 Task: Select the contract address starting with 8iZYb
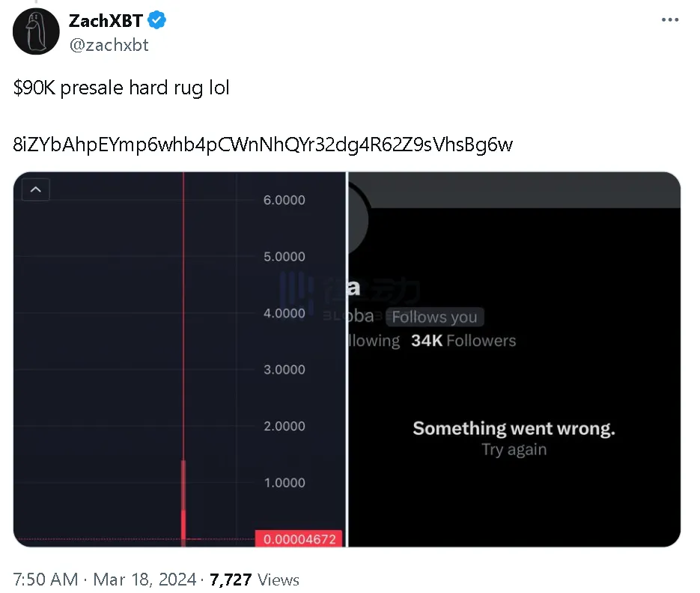point(262,145)
